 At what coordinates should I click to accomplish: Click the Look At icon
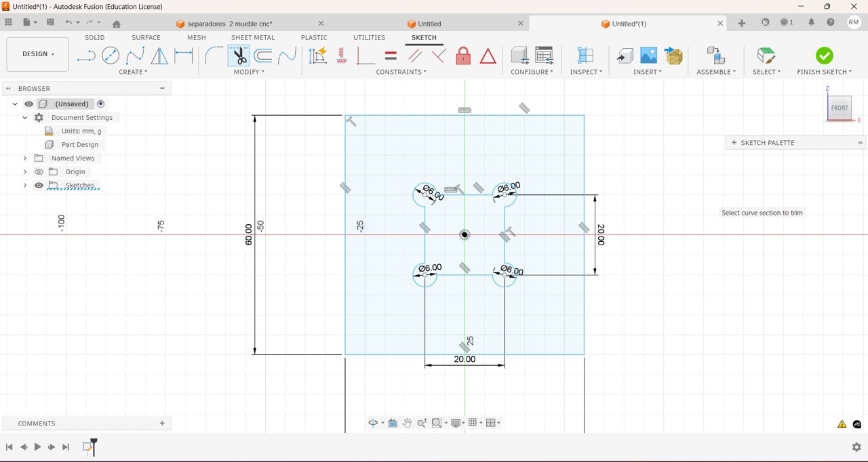393,423
